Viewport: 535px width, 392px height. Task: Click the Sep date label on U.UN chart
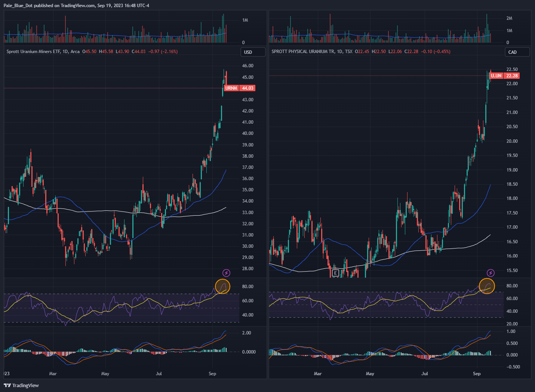(x=477, y=374)
